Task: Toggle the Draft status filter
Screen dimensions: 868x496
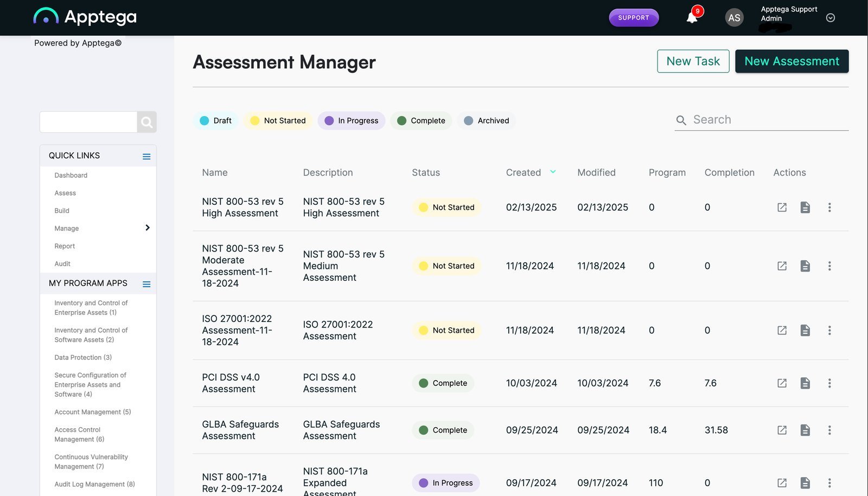Action: click(x=215, y=120)
